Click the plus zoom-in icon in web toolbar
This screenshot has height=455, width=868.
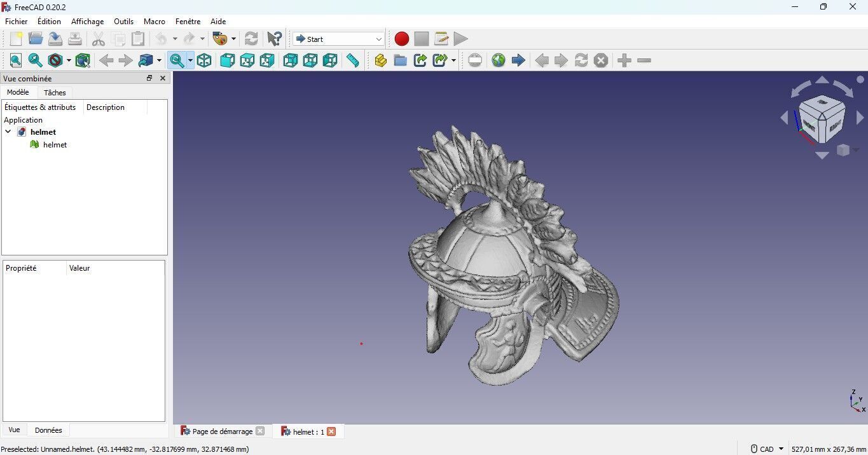tap(624, 60)
